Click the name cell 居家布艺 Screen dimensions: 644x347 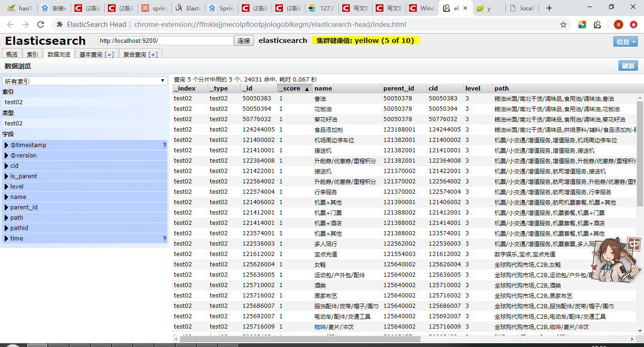click(x=326, y=296)
